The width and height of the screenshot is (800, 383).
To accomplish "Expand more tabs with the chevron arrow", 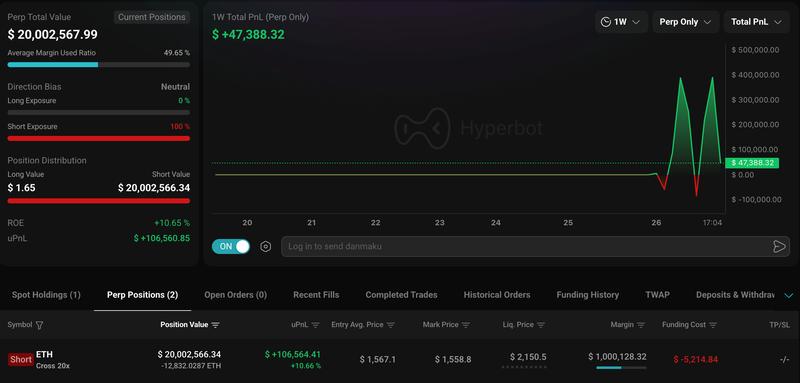I will point(789,295).
